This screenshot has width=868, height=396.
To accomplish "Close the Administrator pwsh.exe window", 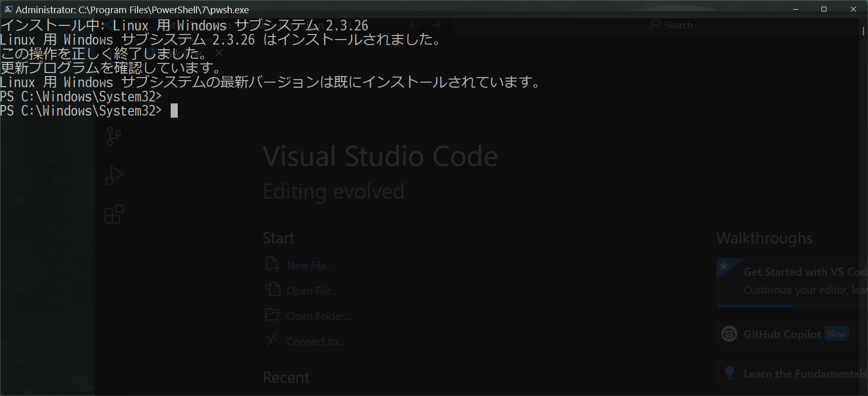I will pyautogui.click(x=853, y=9).
